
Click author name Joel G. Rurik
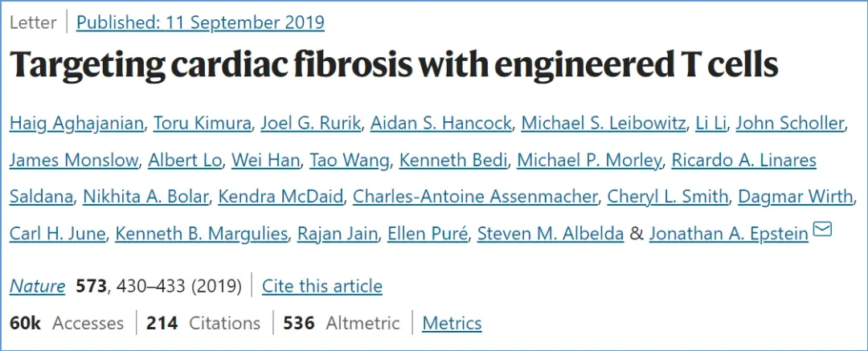310,124
